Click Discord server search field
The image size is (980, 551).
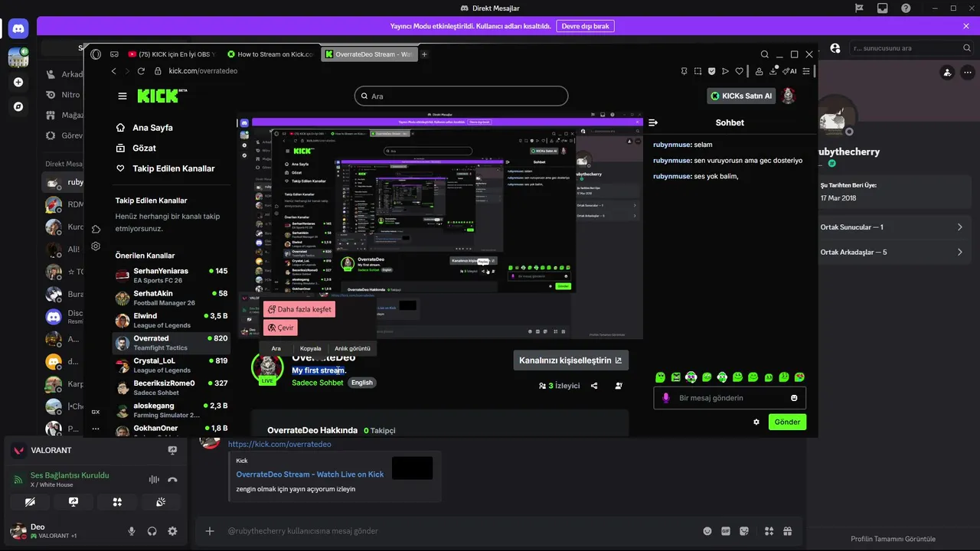point(911,48)
